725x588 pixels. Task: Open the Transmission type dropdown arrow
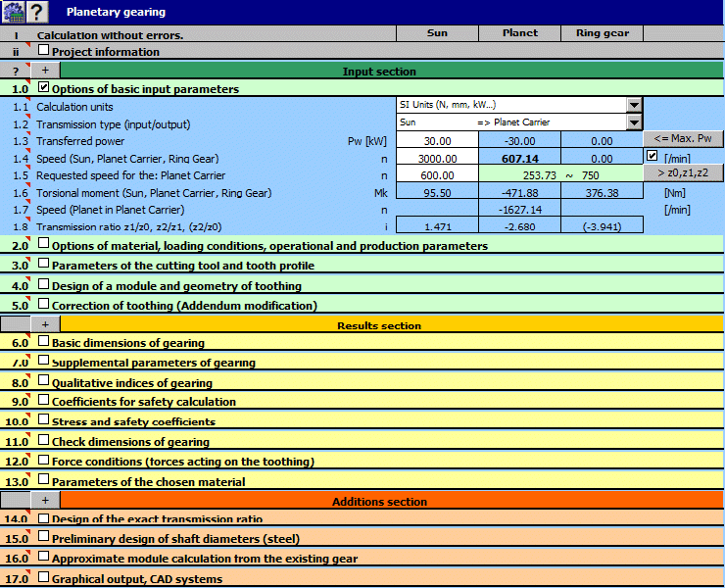[634, 122]
